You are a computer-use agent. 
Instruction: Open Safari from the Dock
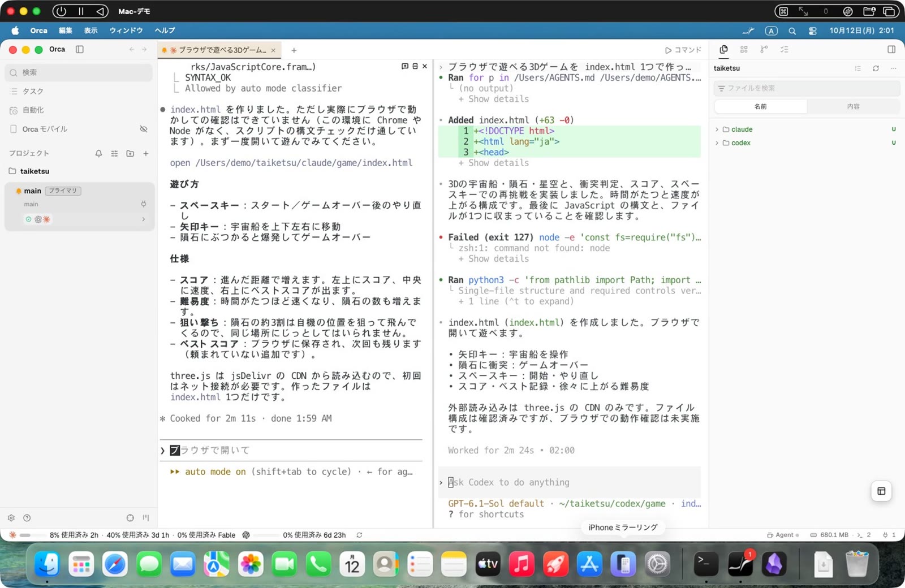click(115, 564)
